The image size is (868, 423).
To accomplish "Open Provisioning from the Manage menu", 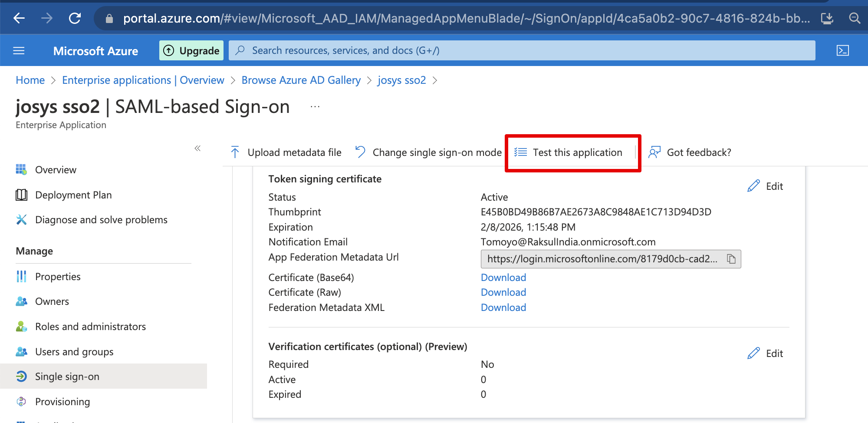I will (x=62, y=402).
